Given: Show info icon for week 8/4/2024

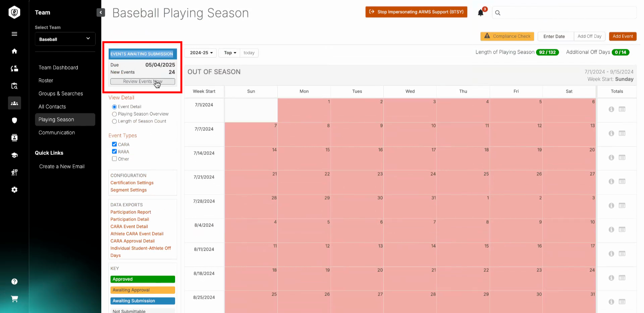Looking at the screenshot, I should pos(611,230).
